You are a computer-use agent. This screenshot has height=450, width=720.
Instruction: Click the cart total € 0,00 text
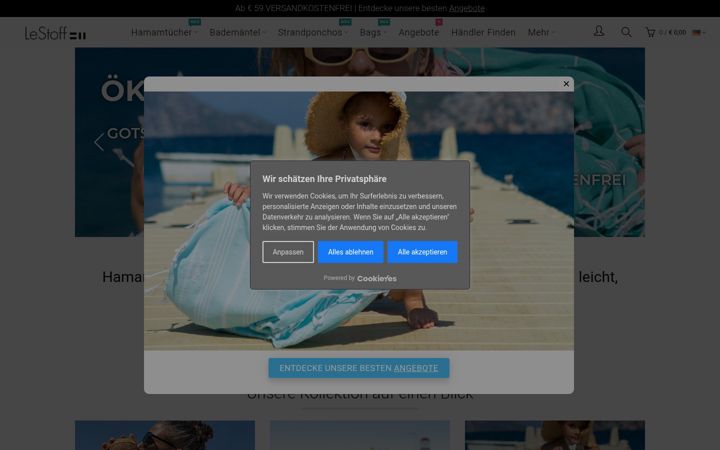[677, 33]
